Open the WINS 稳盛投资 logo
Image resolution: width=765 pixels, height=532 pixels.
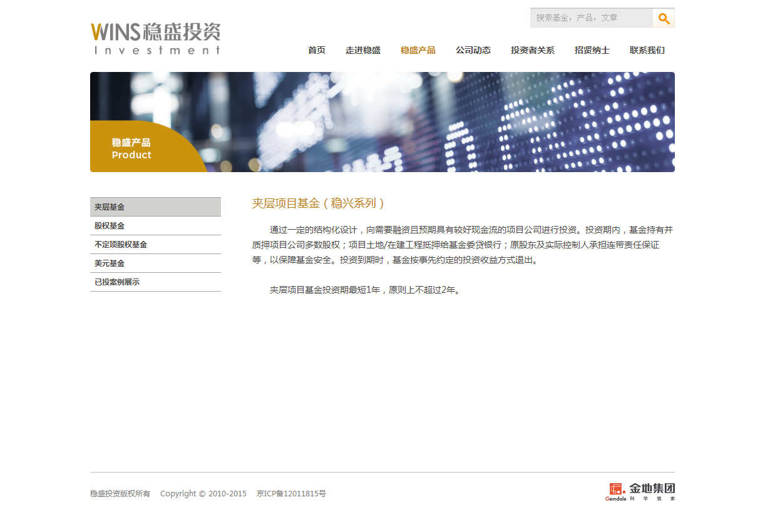click(x=155, y=38)
